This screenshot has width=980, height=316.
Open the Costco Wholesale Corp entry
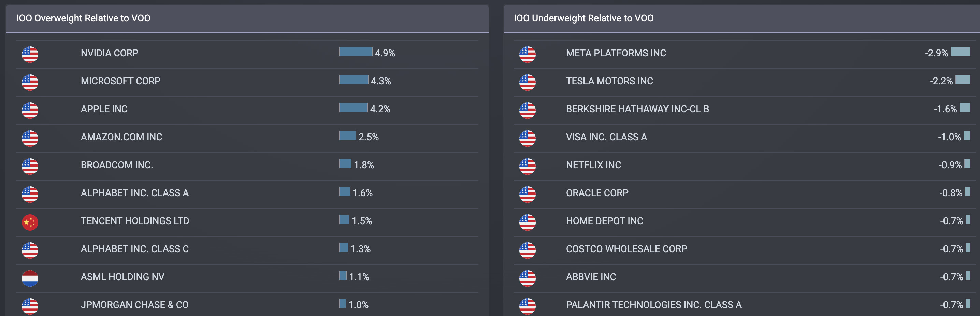626,249
